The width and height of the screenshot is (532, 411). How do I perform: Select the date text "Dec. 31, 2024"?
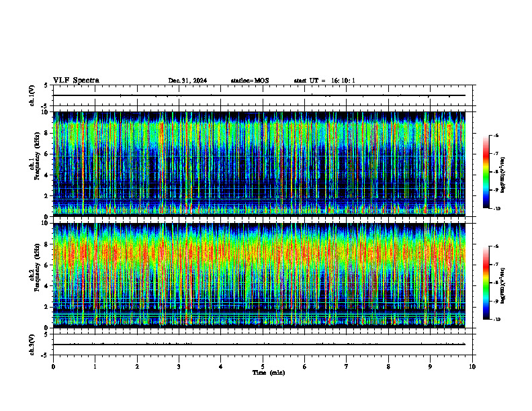coord(187,81)
